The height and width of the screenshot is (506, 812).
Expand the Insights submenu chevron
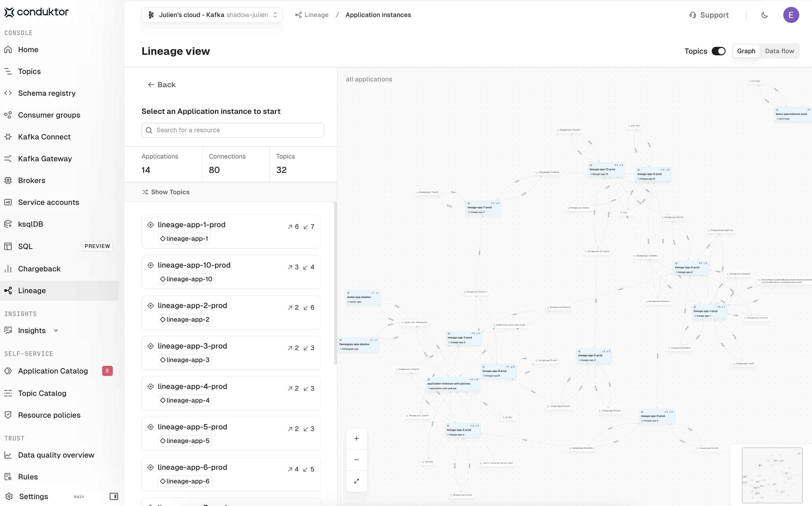(56, 331)
